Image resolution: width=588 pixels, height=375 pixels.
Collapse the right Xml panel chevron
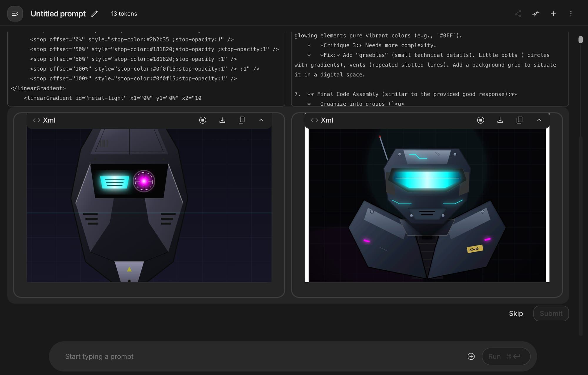pos(539,120)
